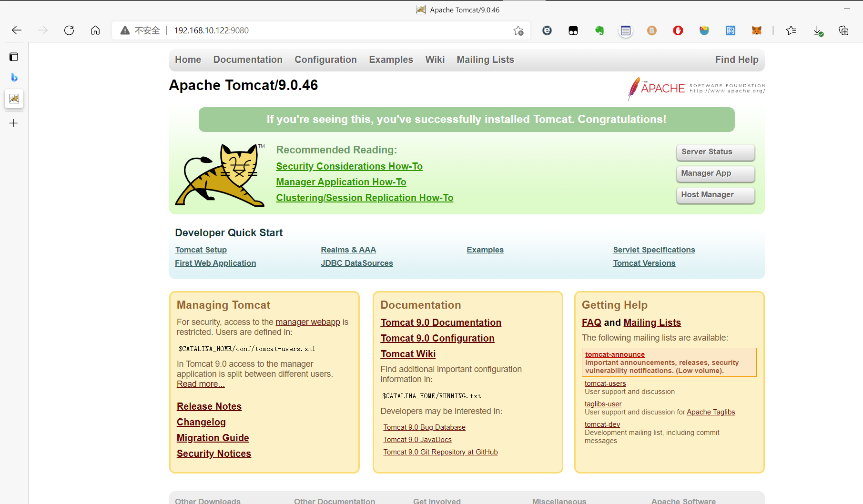
Task: Click the Server Status button
Action: [x=715, y=152]
